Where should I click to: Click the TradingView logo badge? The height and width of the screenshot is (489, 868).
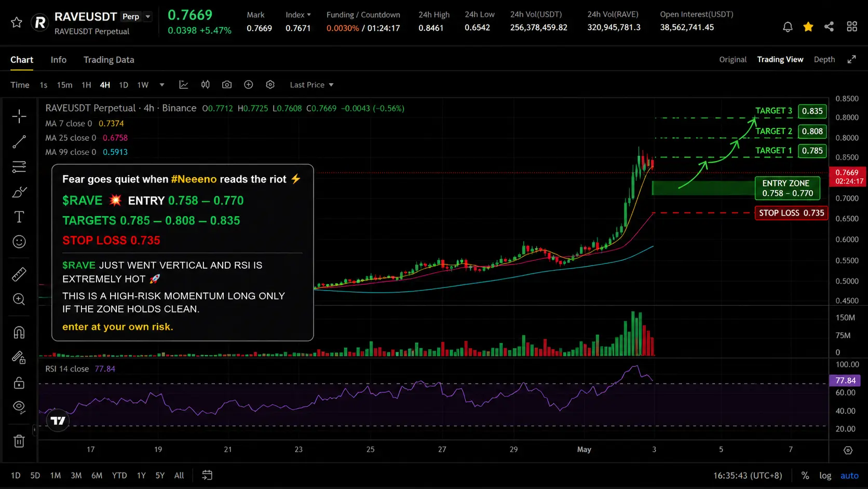pos(58,420)
